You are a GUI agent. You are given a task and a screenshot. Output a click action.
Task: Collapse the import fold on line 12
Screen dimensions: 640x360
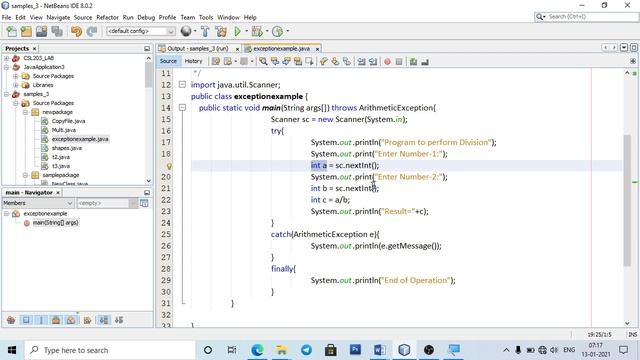pos(182,84)
